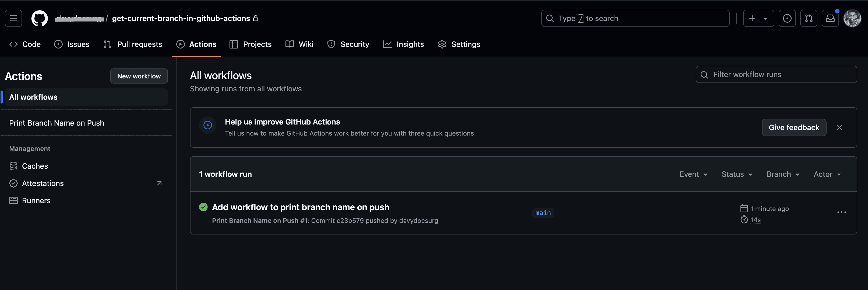Click the Attestations external link arrow icon

[x=159, y=183]
